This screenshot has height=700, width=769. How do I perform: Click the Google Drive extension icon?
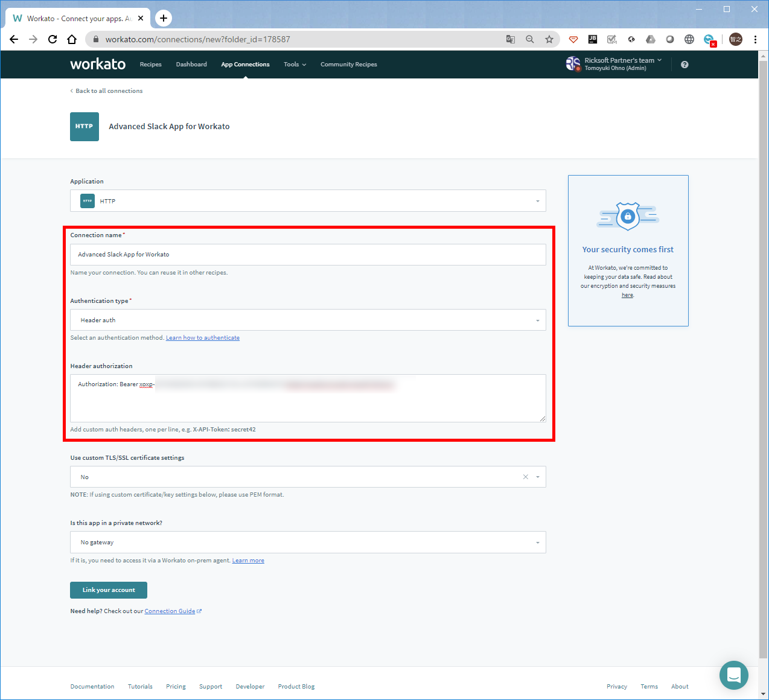point(651,39)
